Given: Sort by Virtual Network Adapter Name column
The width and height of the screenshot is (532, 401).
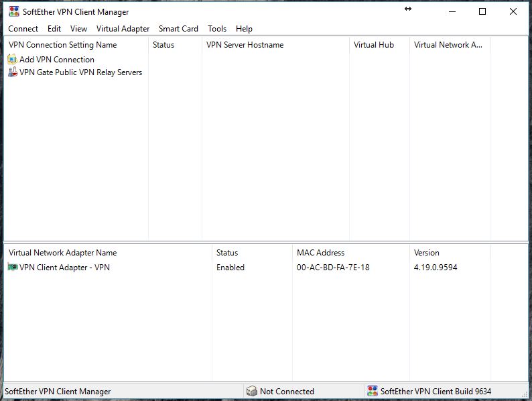Looking at the screenshot, I should [x=108, y=253].
